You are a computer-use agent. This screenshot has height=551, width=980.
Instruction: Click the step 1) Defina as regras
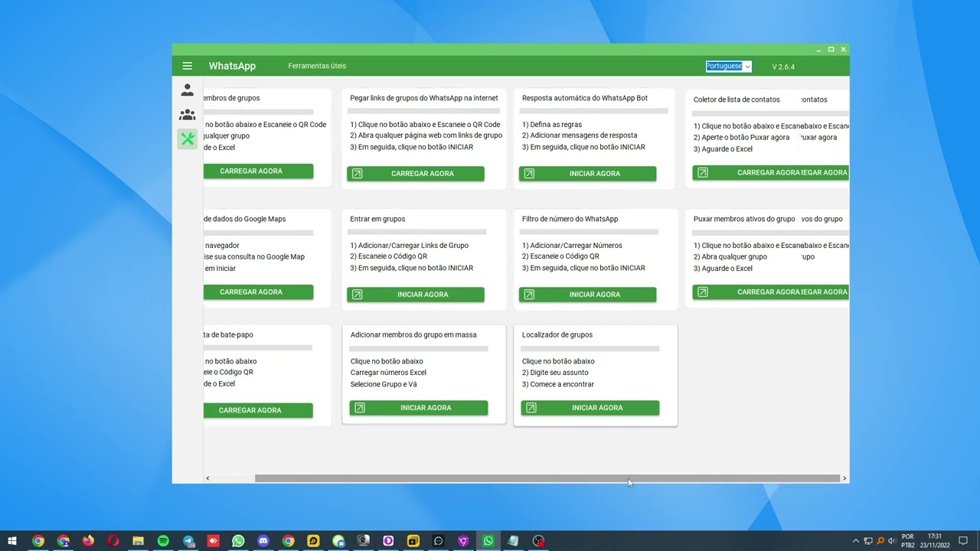click(x=552, y=125)
